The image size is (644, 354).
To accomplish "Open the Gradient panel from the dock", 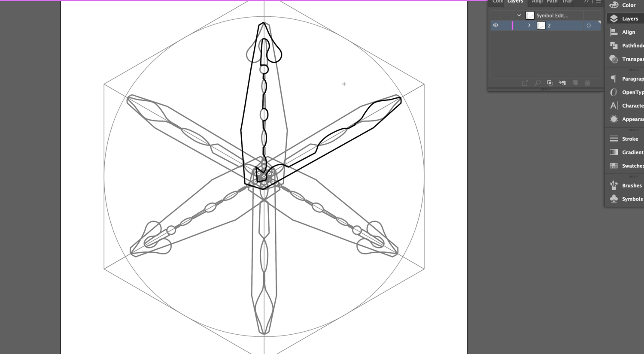I will click(x=625, y=152).
